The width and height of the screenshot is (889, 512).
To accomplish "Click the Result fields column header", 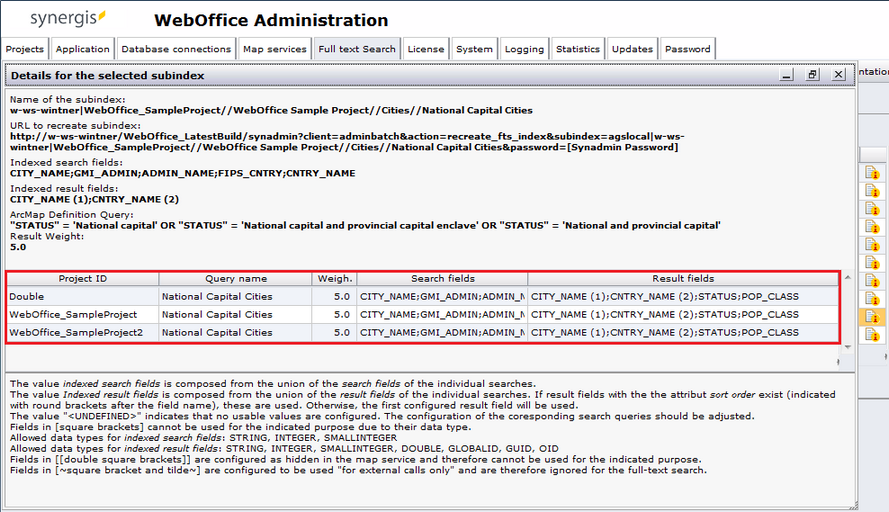I will point(683,278).
